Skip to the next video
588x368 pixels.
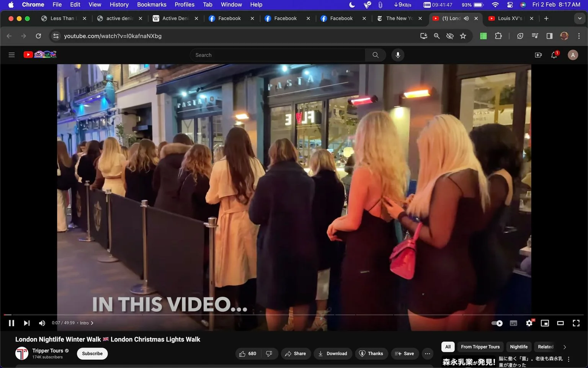[26, 323]
